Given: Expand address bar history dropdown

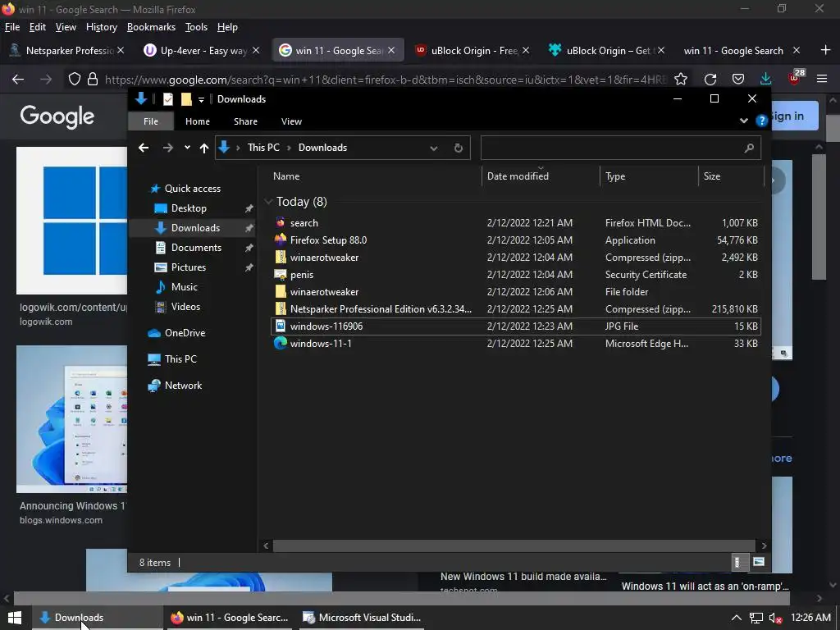Looking at the screenshot, I should (433, 148).
